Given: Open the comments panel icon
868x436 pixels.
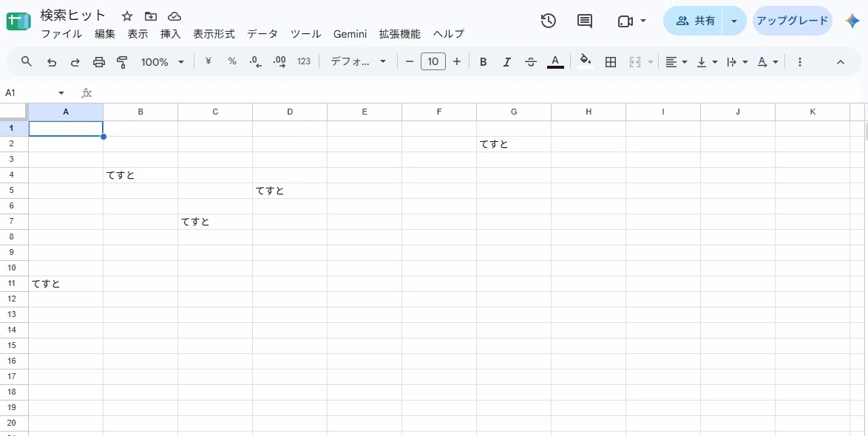Looking at the screenshot, I should point(585,21).
